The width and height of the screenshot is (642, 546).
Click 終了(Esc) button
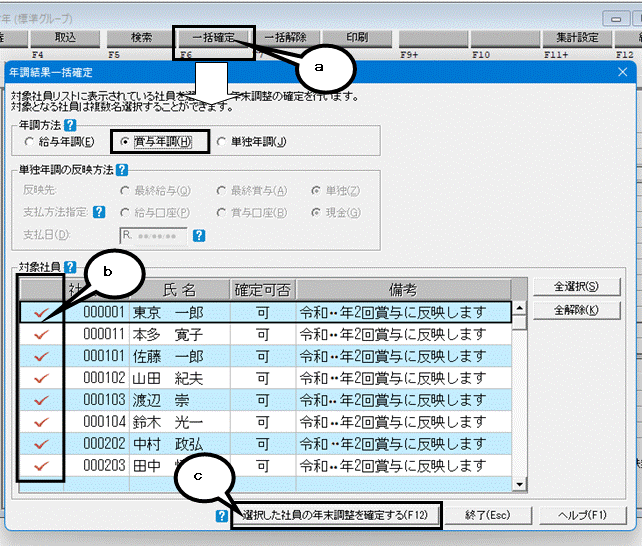point(488,515)
